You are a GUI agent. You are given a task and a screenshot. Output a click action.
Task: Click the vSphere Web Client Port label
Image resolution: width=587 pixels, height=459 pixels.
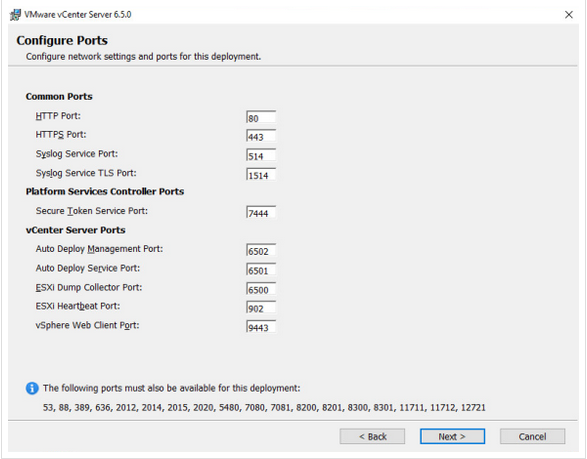(x=87, y=325)
